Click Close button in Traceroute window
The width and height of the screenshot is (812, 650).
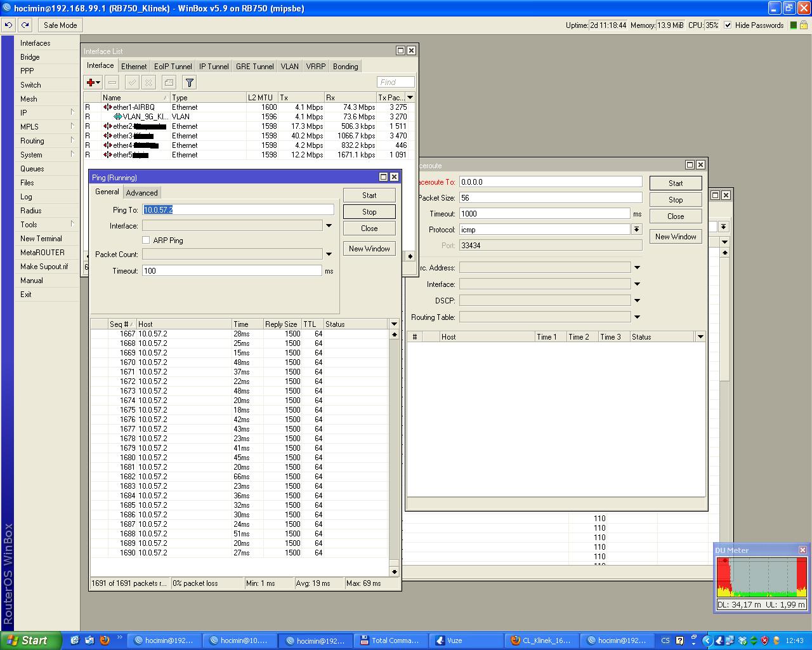(x=676, y=216)
